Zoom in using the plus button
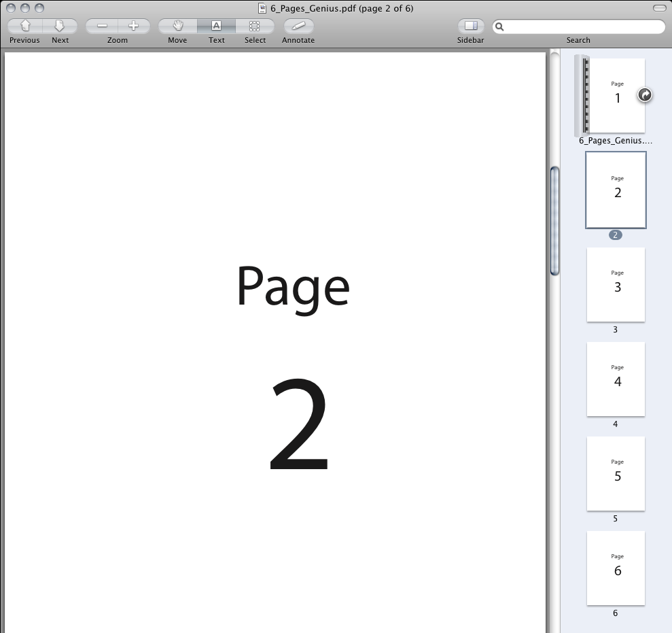672x633 pixels. click(x=134, y=26)
